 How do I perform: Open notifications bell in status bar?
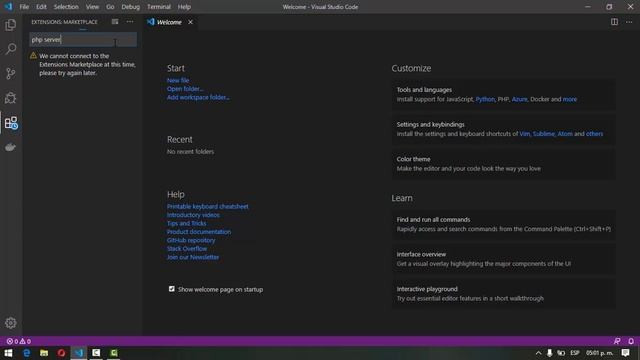631,341
